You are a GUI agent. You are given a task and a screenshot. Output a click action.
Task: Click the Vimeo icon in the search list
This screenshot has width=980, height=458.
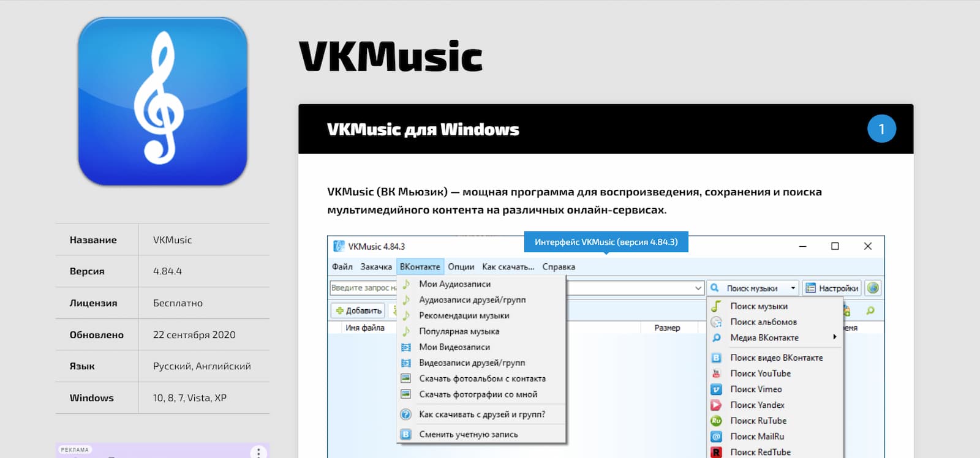[x=716, y=389]
